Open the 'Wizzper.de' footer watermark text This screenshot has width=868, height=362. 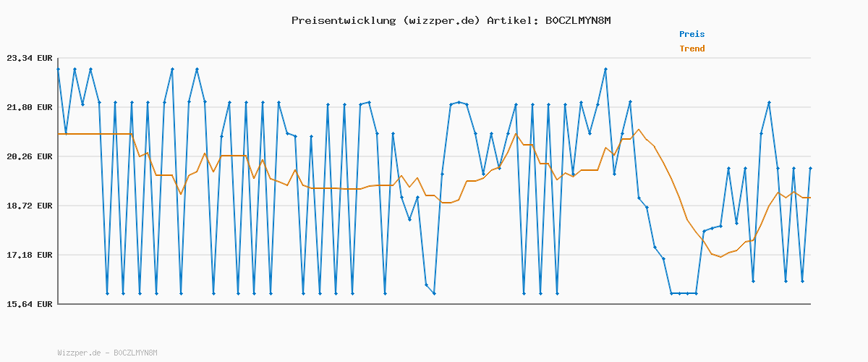pos(79,353)
